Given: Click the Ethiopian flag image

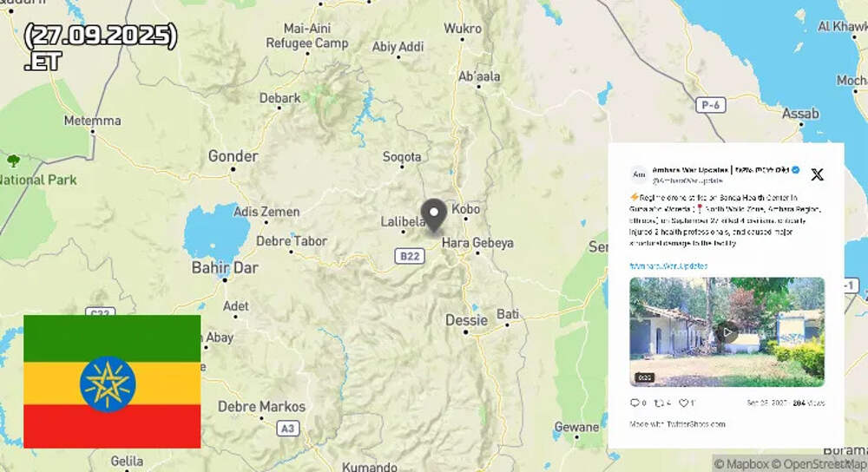Looking at the screenshot, I should tap(112, 381).
